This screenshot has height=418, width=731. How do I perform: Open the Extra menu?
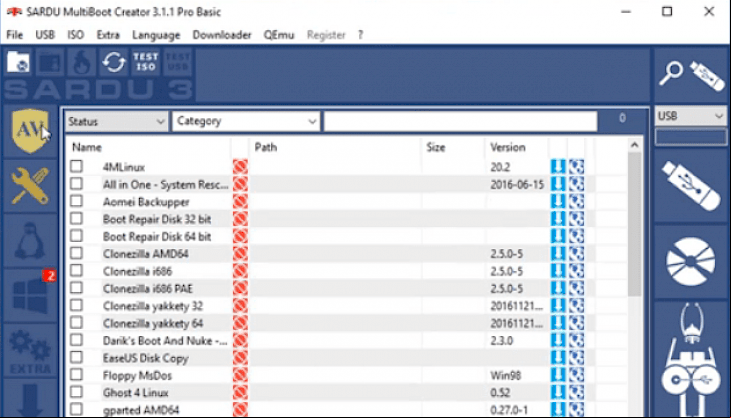pos(108,35)
